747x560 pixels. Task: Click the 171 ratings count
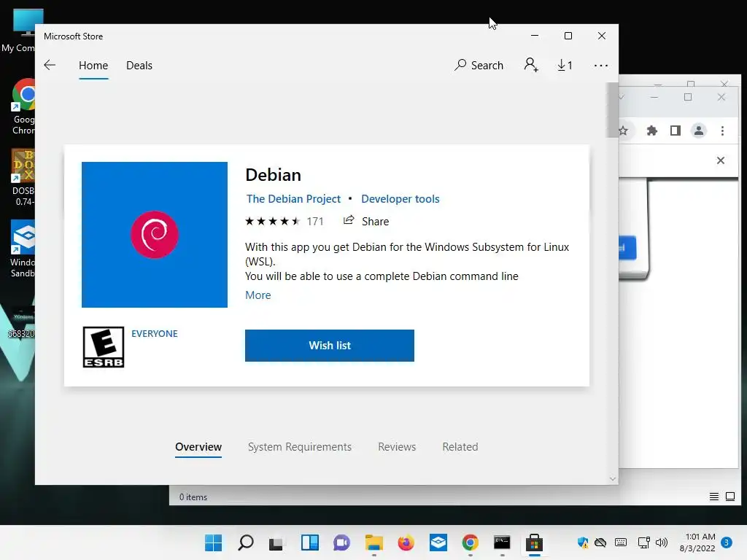tap(315, 222)
